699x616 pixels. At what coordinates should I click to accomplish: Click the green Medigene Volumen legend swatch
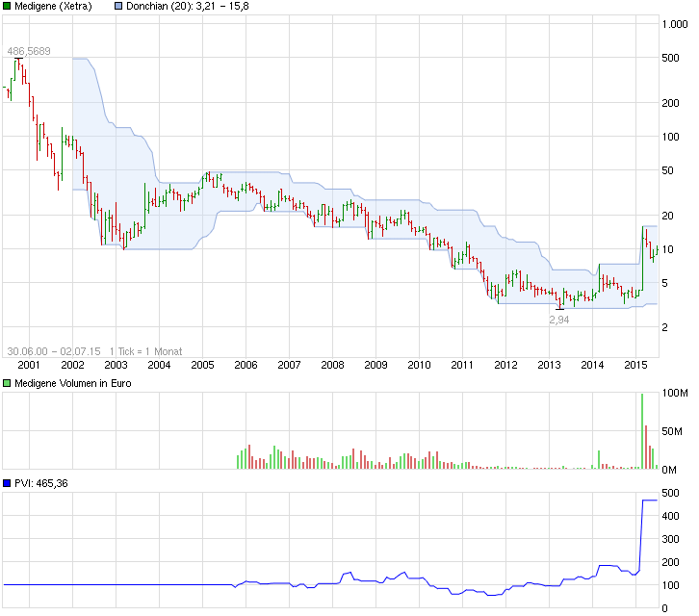click(x=8, y=383)
